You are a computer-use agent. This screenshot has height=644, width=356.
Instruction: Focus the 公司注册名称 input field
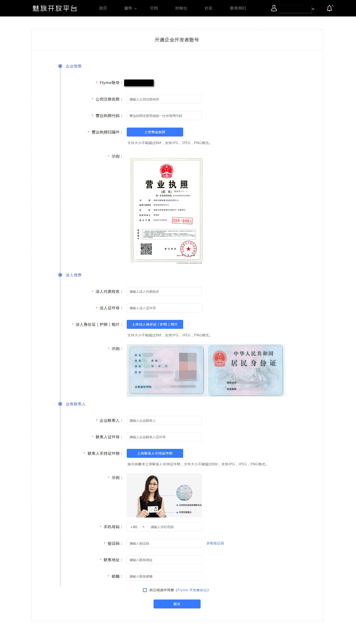164,99
